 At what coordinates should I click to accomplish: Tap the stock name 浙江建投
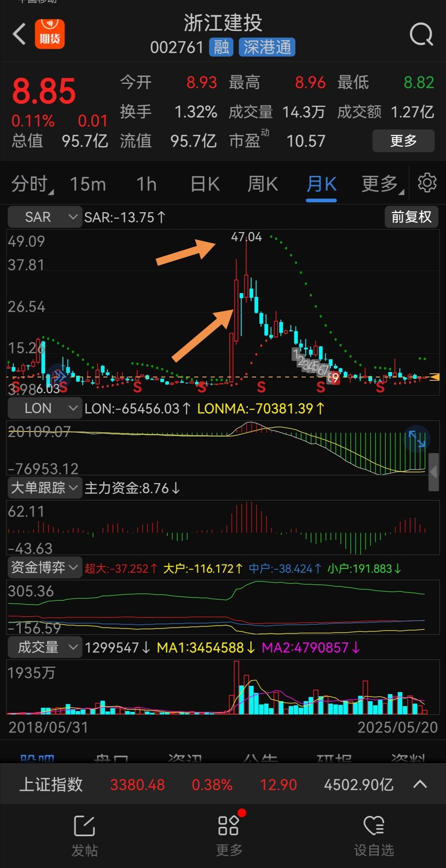(223, 23)
